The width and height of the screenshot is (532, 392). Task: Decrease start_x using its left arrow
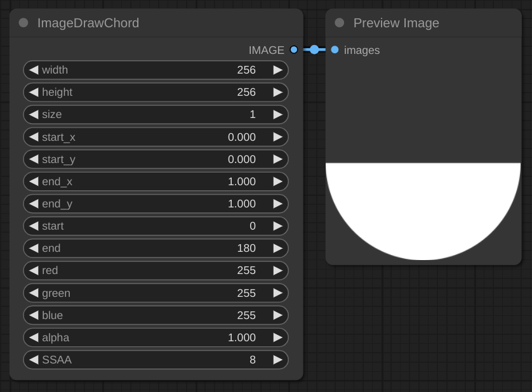click(x=34, y=137)
